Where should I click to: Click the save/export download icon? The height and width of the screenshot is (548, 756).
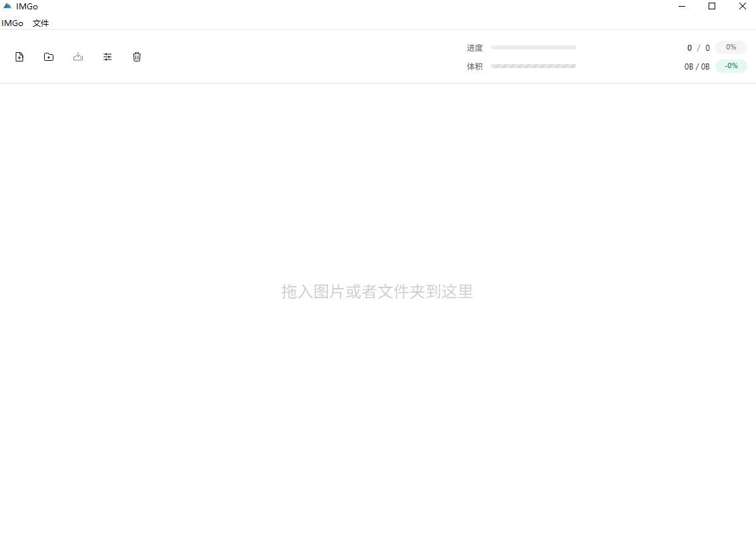(78, 57)
